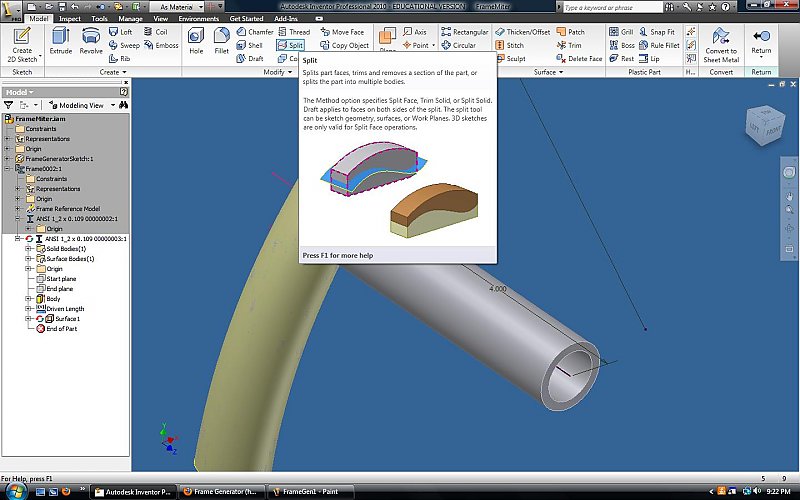Select the Move Face tool
The width and height of the screenshot is (800, 500).
342,32
